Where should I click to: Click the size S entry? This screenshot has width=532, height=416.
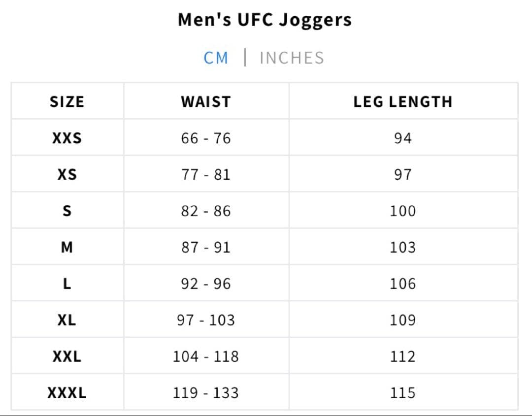(66, 211)
